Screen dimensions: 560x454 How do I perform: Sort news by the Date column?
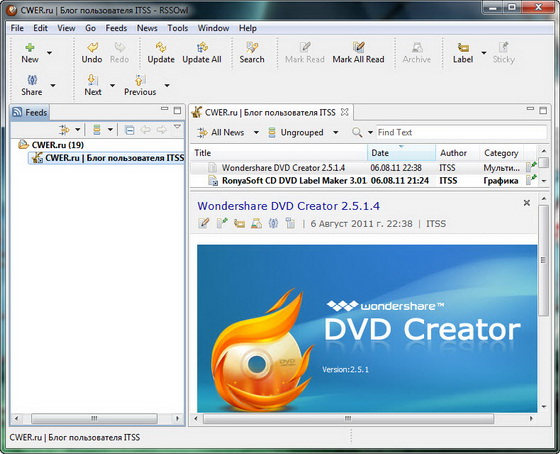pyautogui.click(x=401, y=153)
